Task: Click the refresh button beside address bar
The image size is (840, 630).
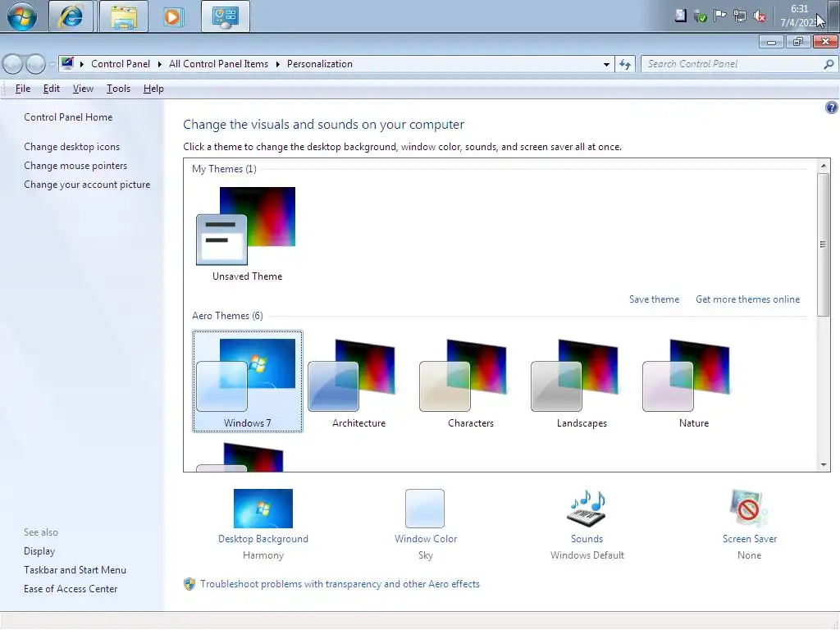Action: click(x=624, y=64)
